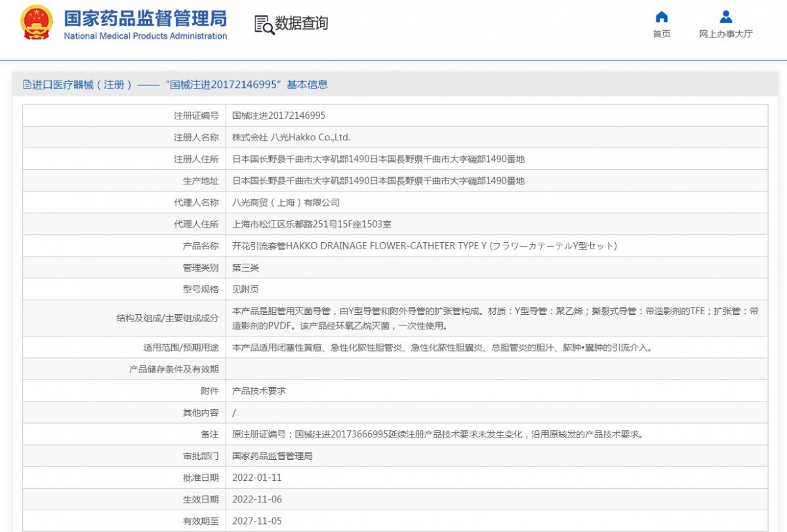Click the address value in 生产地址 row

tap(379, 180)
